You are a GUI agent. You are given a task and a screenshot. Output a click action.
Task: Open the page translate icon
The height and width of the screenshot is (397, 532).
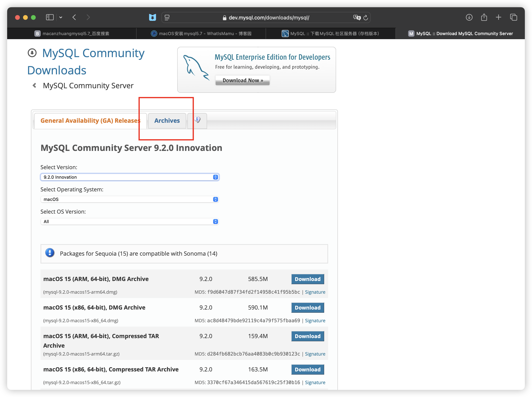[x=357, y=17]
